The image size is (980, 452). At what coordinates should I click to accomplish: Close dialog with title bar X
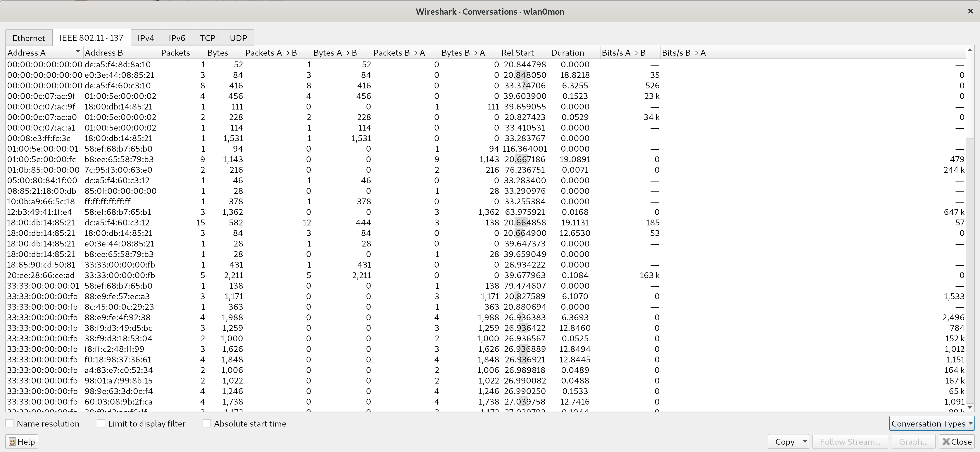coord(970,11)
